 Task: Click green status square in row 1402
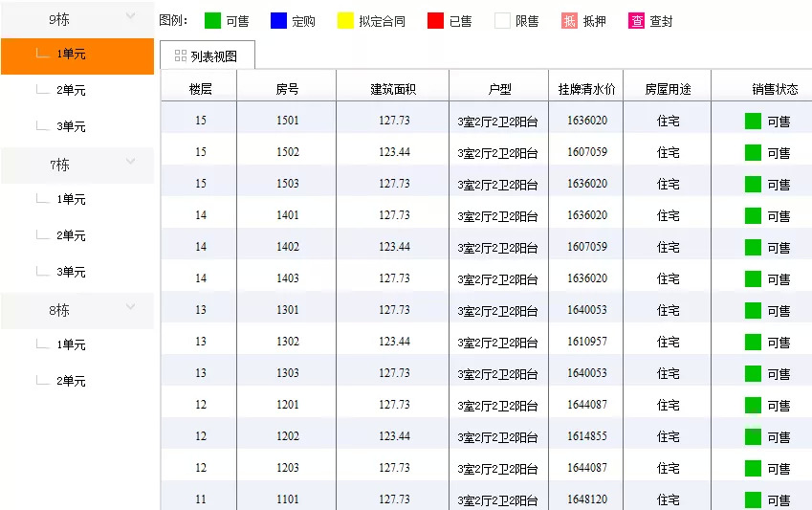point(753,247)
